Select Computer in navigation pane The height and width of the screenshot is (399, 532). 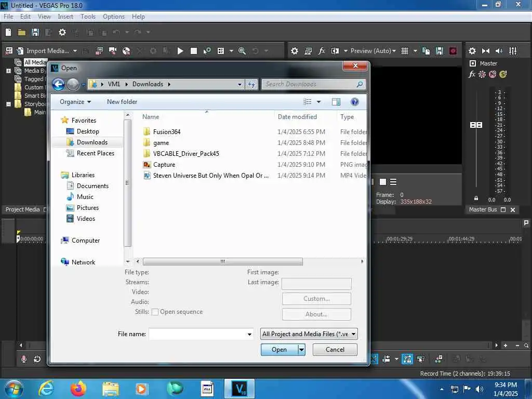(86, 240)
